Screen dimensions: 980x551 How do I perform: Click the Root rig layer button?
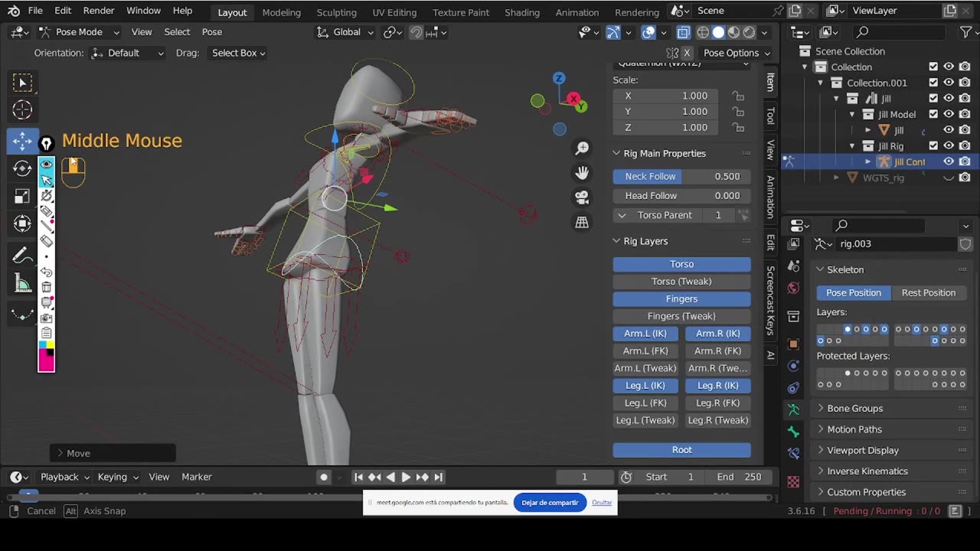(x=681, y=450)
